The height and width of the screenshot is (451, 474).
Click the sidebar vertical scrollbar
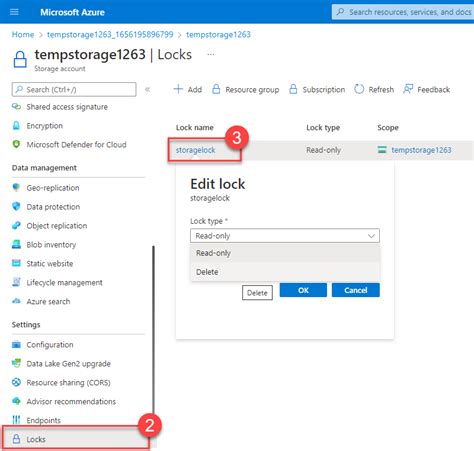[153, 330]
